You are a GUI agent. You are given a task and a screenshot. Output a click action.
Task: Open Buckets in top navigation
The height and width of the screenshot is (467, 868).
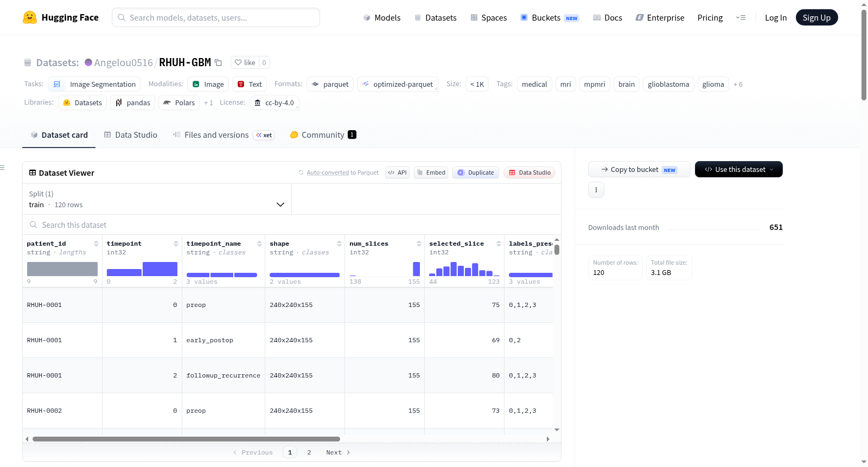[550, 17]
